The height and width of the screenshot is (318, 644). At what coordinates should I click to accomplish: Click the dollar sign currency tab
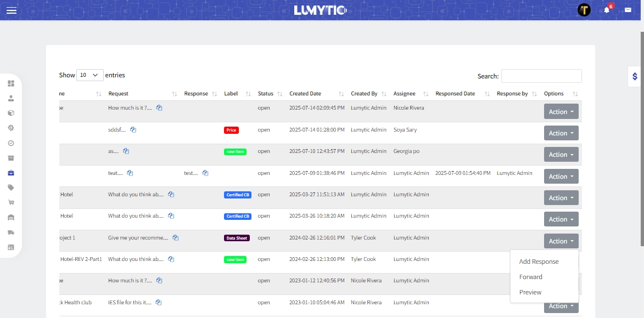coord(635,76)
